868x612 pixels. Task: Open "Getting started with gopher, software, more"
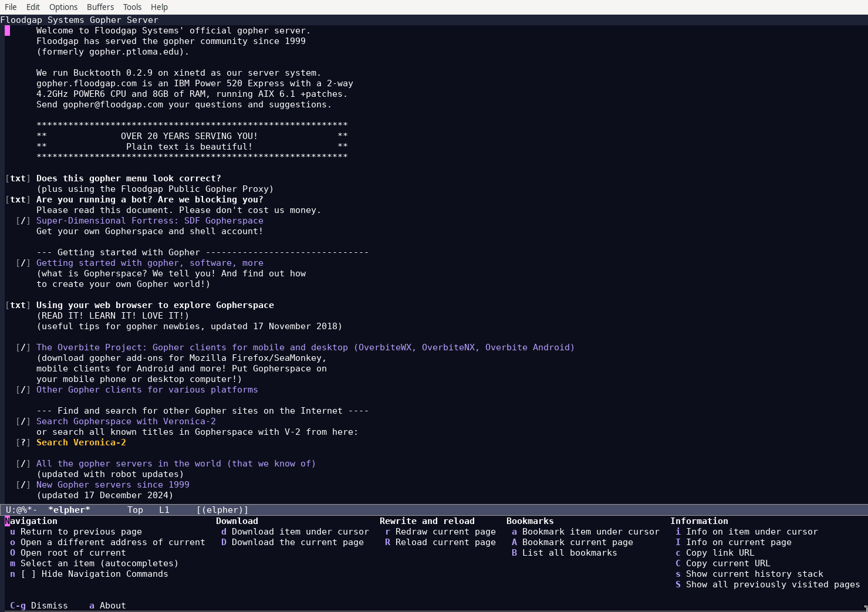click(150, 263)
